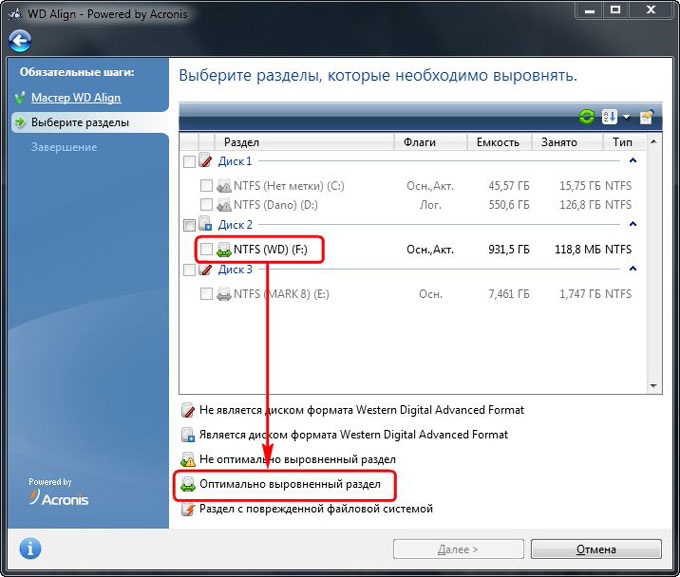Click green arrow icon beside Выберите разделы
Image resolution: width=680 pixels, height=577 pixels.
coord(20,122)
